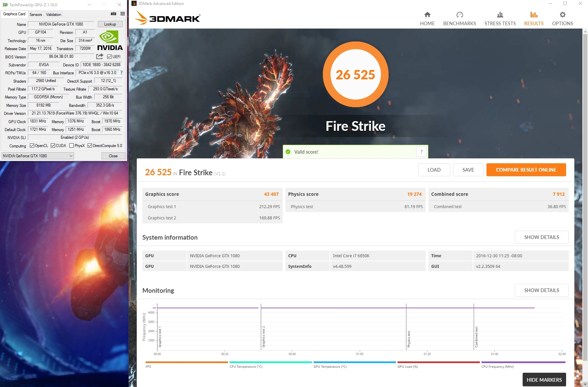Click the Hide Markers button
The image size is (588, 387).
click(x=544, y=380)
